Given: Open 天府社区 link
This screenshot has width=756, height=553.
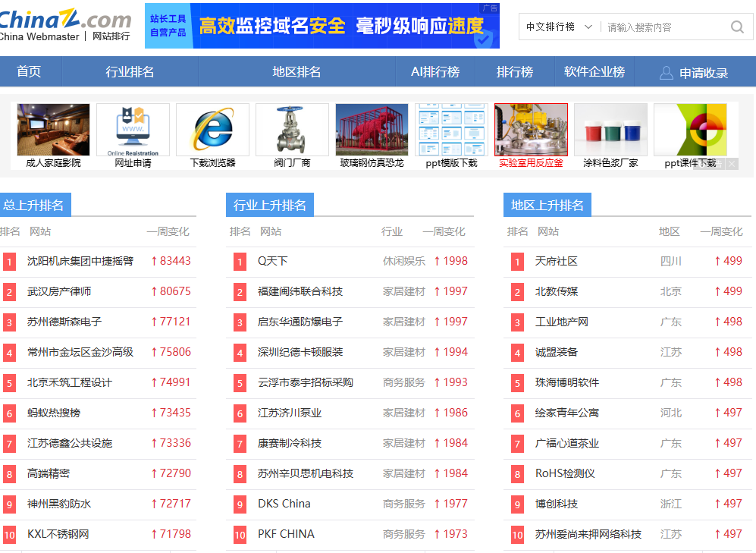Looking at the screenshot, I should pos(556,261).
